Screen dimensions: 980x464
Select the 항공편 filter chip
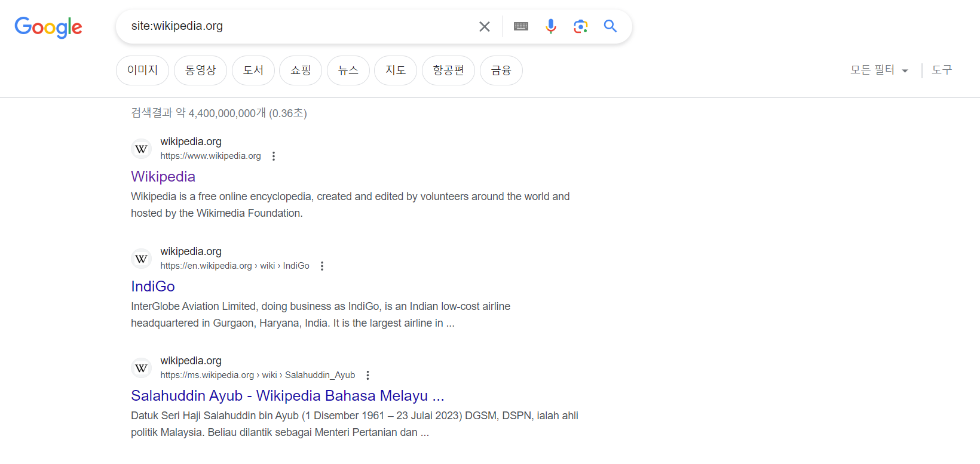448,70
